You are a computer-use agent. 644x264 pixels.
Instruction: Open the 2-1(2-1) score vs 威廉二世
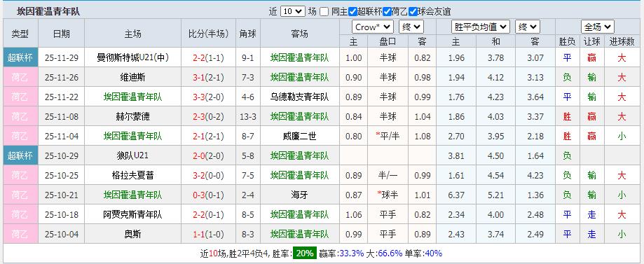pos(208,136)
